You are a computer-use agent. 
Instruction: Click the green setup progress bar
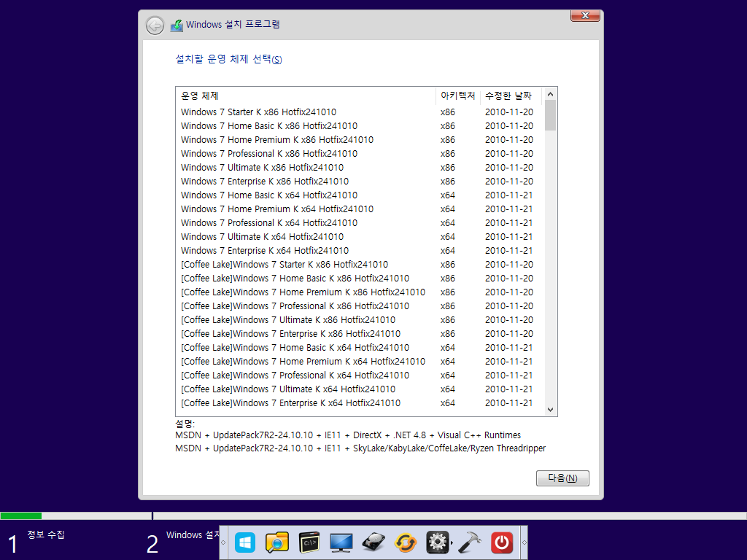tap(21, 516)
